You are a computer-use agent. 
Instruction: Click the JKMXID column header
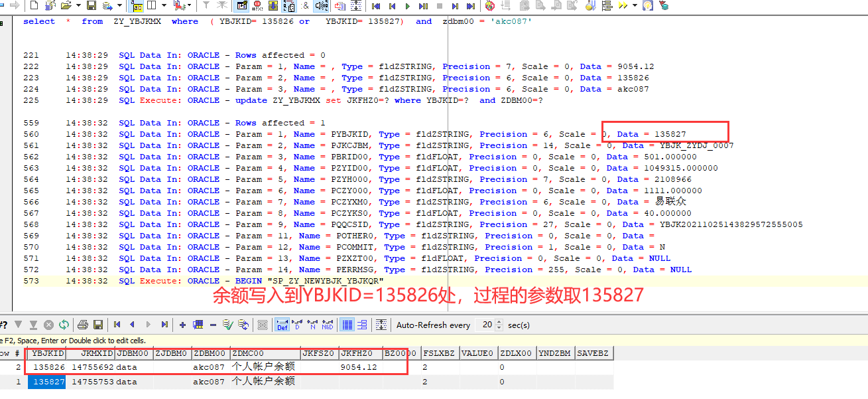click(90, 353)
